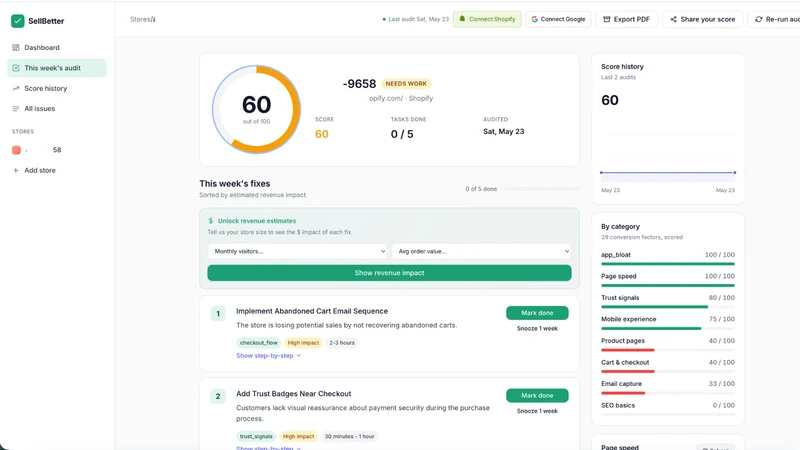Click Add store
Screen dimensions: 800x450
tap(40, 170)
